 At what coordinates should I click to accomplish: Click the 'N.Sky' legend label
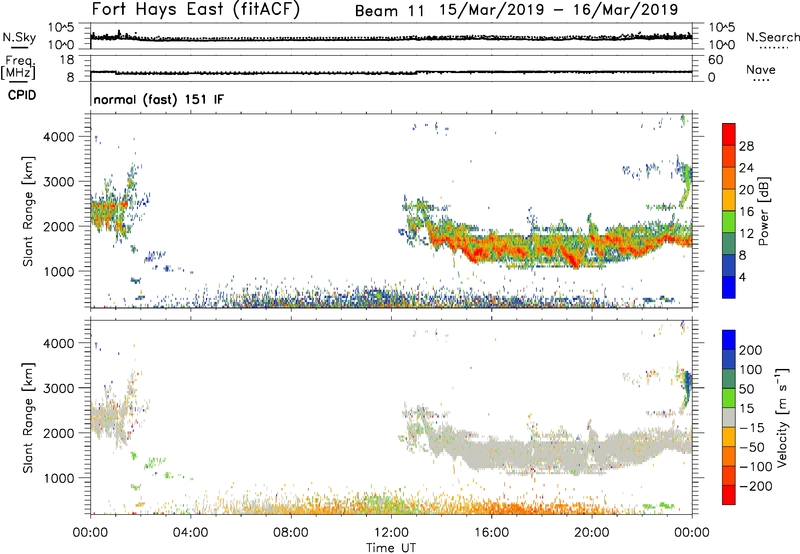click(19, 37)
